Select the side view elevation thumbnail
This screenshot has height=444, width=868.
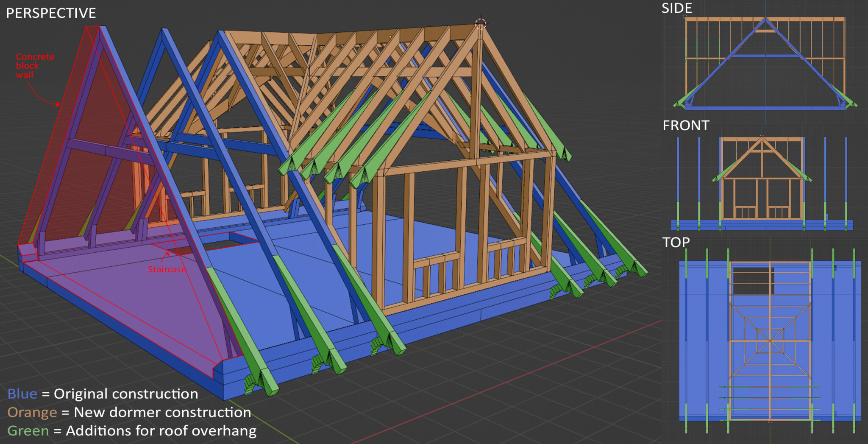(765, 63)
